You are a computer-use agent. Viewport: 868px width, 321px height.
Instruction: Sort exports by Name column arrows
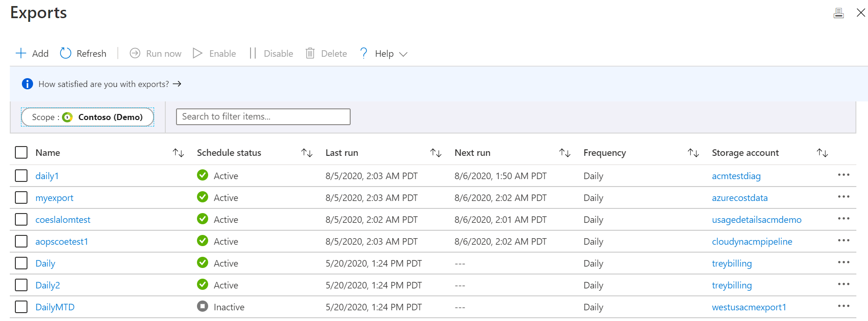pyautogui.click(x=178, y=153)
